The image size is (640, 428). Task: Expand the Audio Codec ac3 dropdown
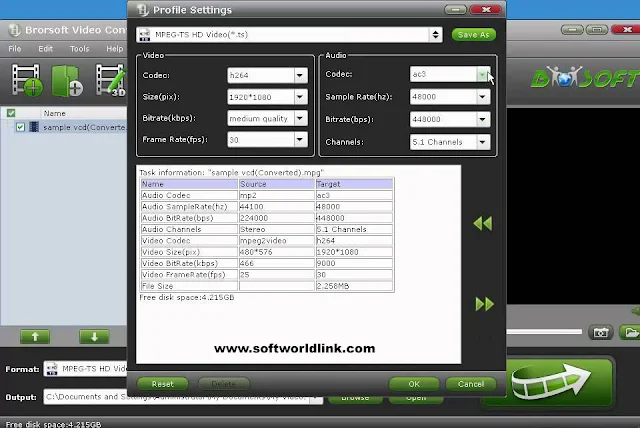point(482,74)
